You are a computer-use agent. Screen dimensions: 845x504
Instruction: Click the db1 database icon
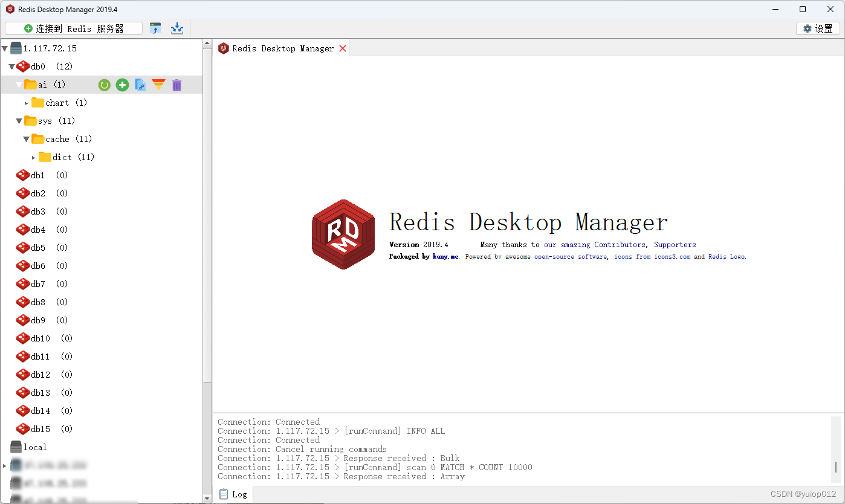tap(23, 175)
